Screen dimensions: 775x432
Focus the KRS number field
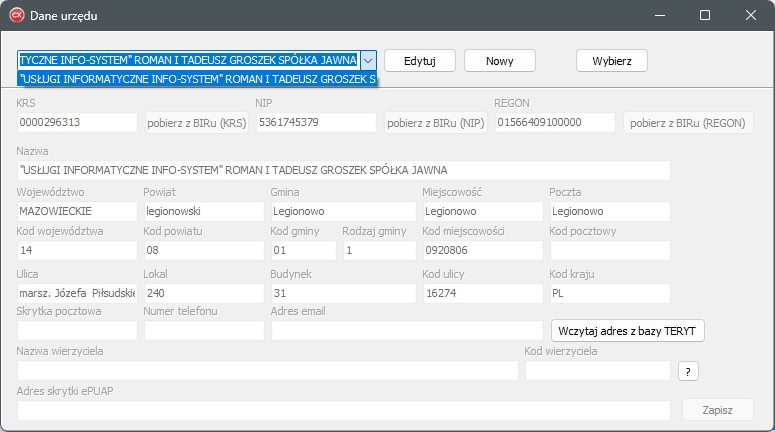(77, 123)
